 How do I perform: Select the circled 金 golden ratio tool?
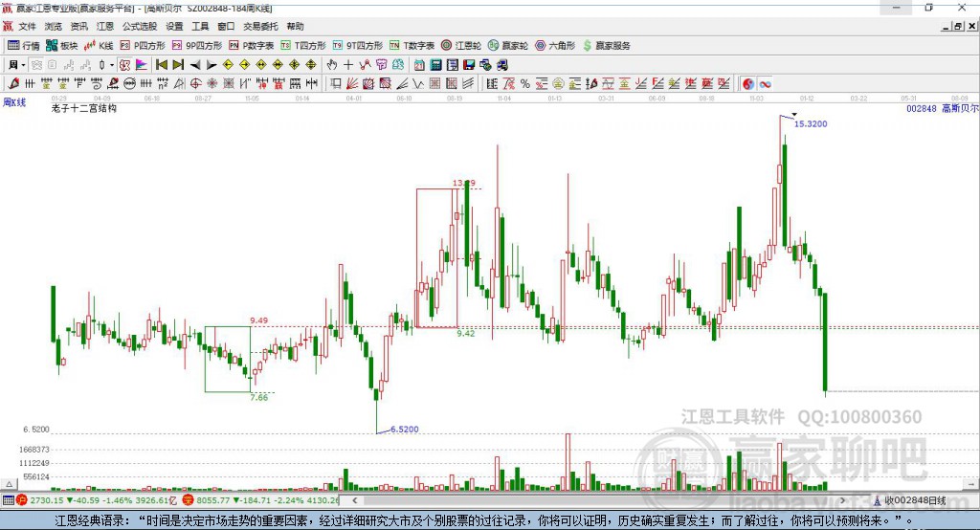click(558, 84)
